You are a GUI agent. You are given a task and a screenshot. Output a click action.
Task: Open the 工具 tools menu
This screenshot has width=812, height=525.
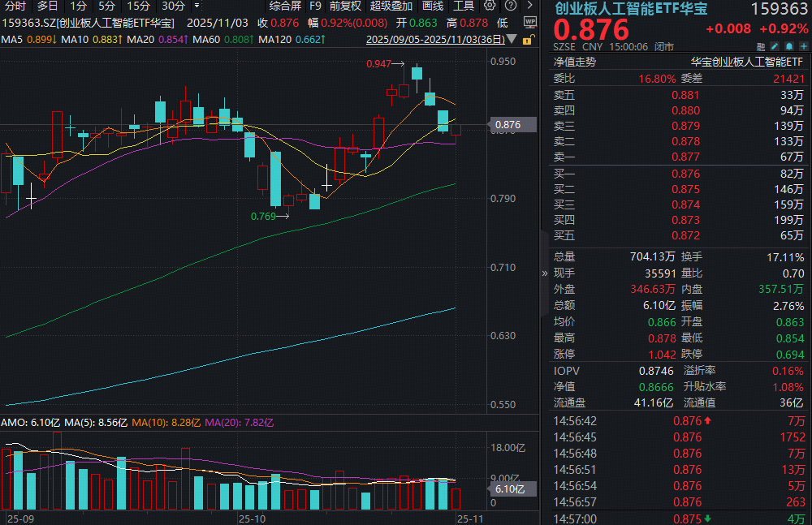(464, 6)
